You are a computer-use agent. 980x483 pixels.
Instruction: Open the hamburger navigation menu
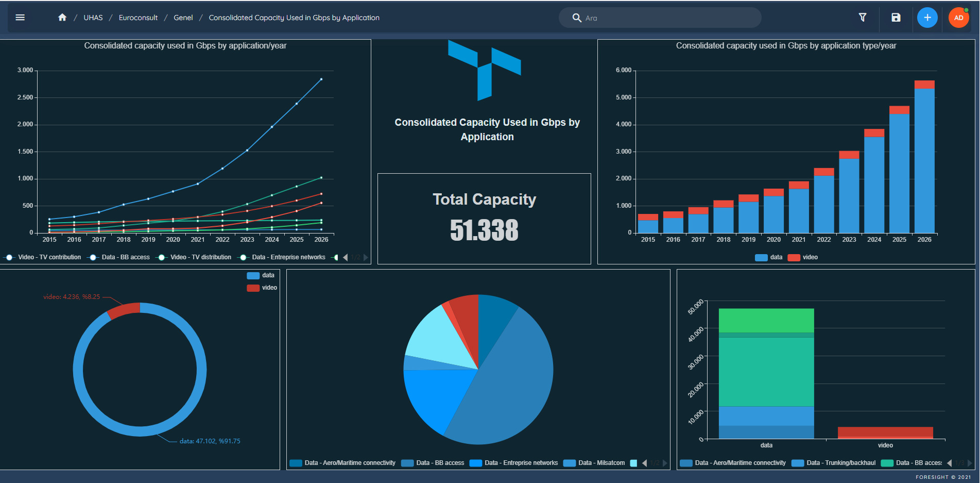tap(20, 18)
